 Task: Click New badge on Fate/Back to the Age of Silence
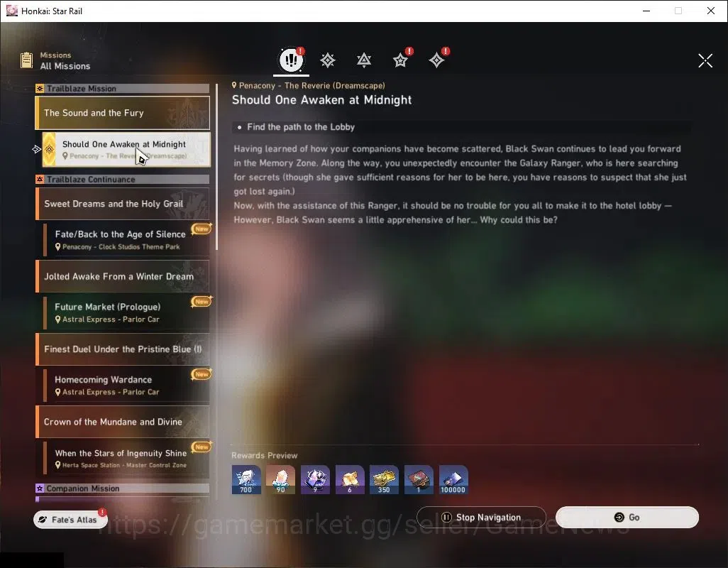tap(202, 229)
